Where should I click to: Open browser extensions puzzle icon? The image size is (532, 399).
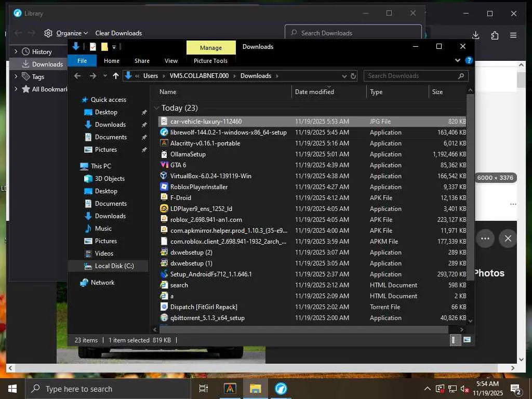pos(495,35)
